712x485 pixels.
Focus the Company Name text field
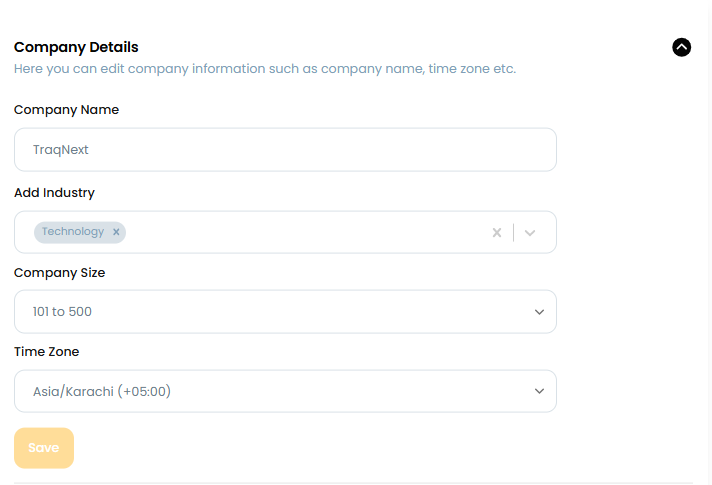(285, 150)
